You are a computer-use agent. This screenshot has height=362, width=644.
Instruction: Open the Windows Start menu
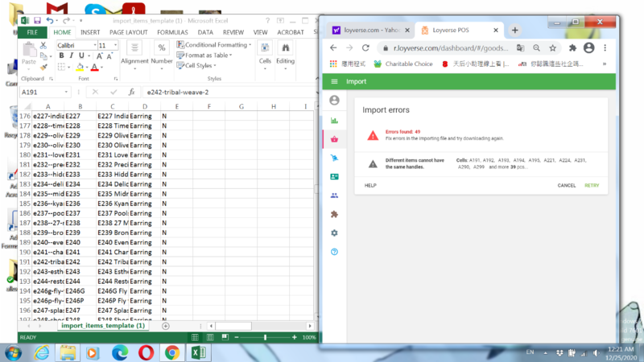[x=13, y=352]
